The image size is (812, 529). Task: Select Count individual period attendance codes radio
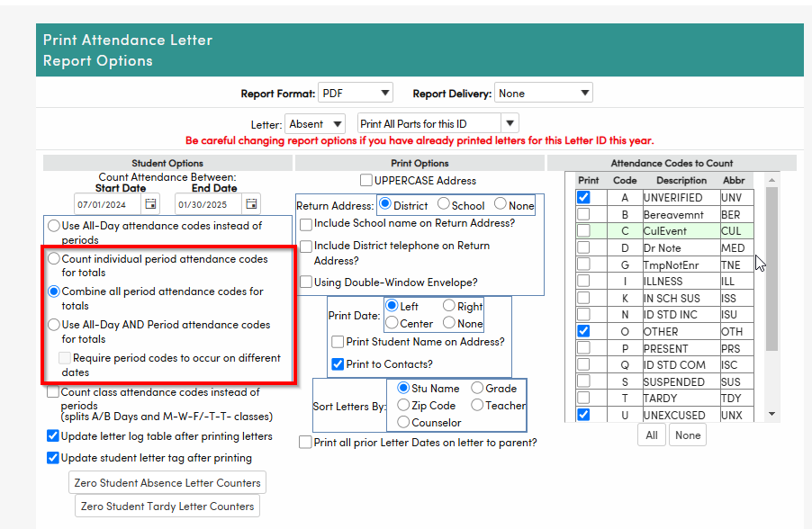[53, 258]
